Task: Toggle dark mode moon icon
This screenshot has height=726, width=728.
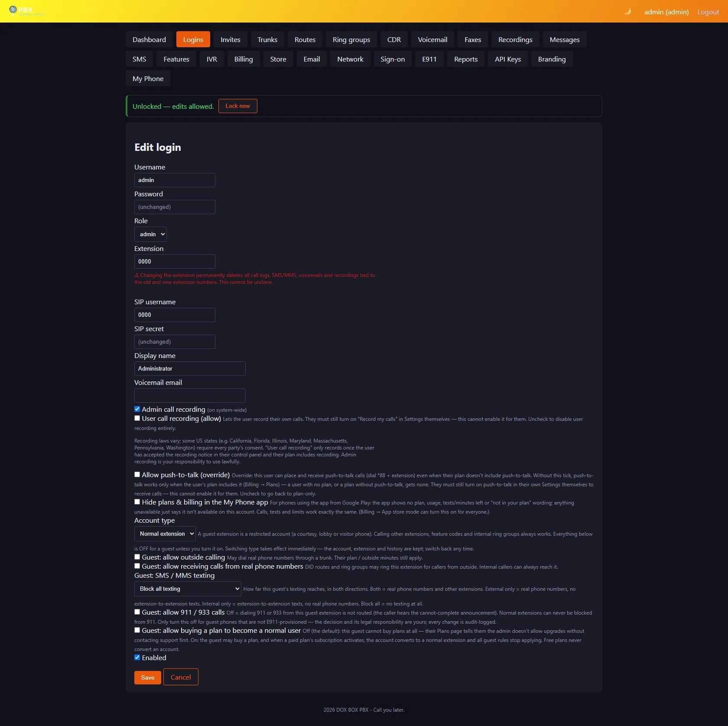Action: (627, 12)
